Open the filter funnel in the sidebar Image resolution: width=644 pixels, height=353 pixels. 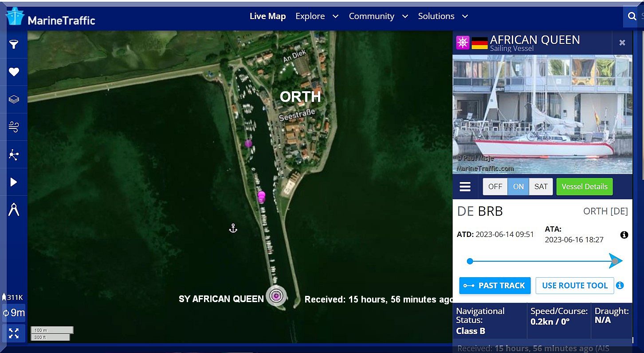click(14, 44)
